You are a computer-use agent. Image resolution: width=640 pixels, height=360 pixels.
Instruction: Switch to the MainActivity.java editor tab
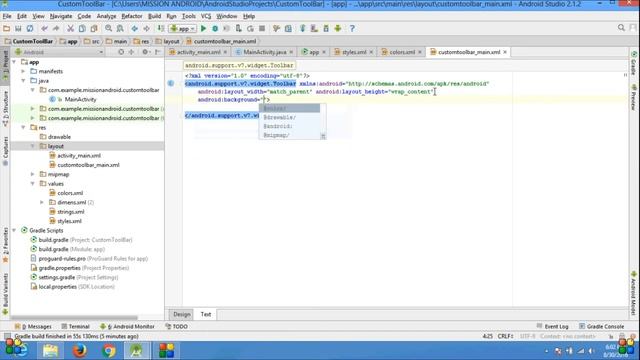point(264,52)
